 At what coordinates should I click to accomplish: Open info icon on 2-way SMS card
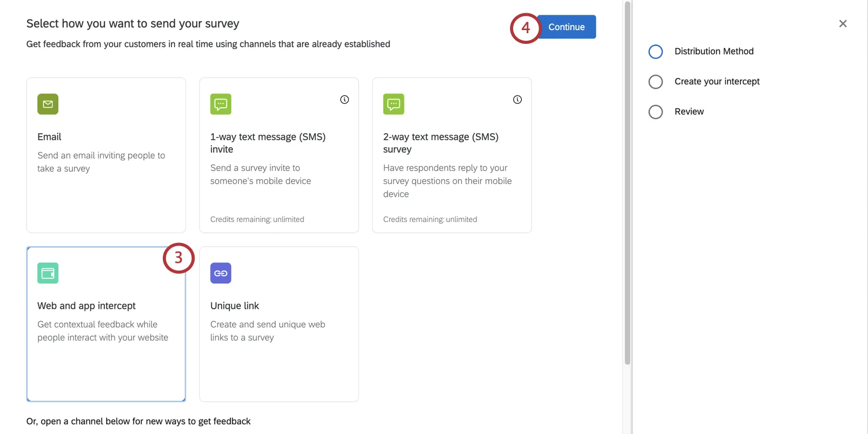tap(517, 100)
